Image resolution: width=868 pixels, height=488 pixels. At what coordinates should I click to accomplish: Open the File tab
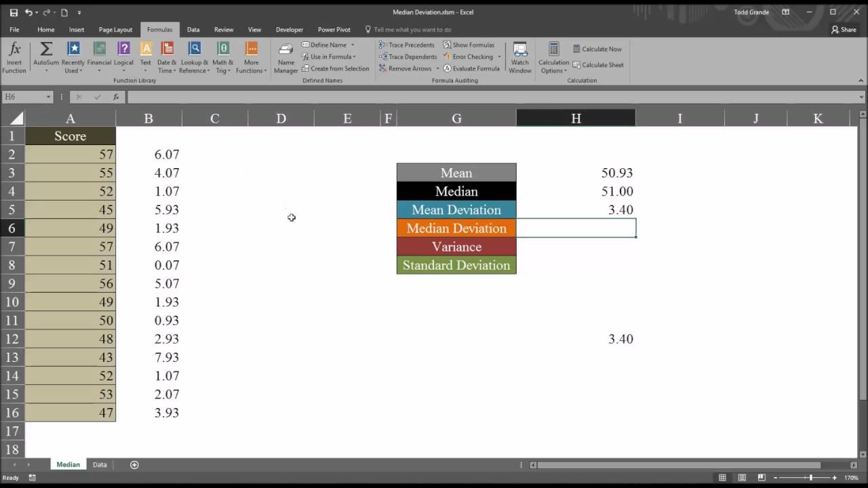tap(14, 30)
